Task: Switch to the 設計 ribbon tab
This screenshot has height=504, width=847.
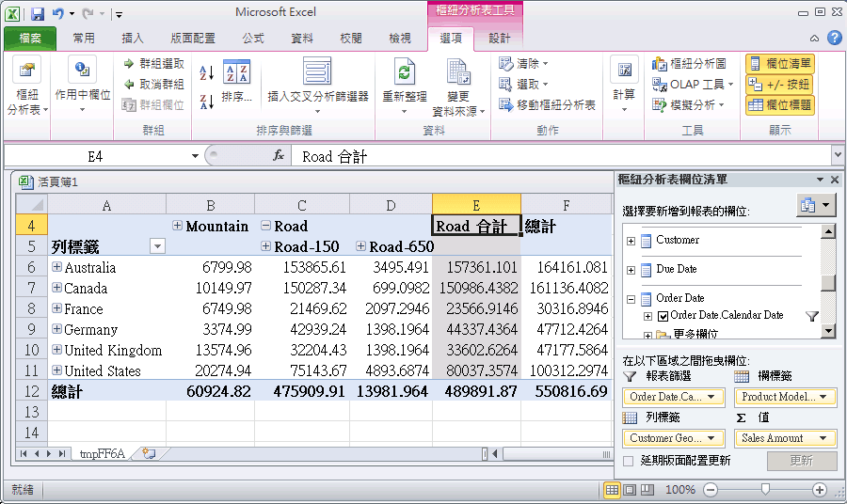Action: tap(499, 39)
